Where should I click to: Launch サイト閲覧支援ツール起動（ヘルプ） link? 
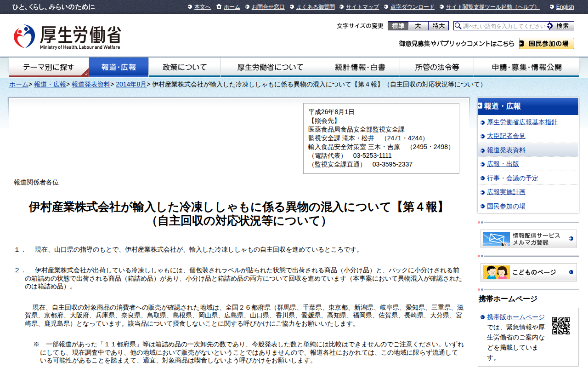click(493, 7)
